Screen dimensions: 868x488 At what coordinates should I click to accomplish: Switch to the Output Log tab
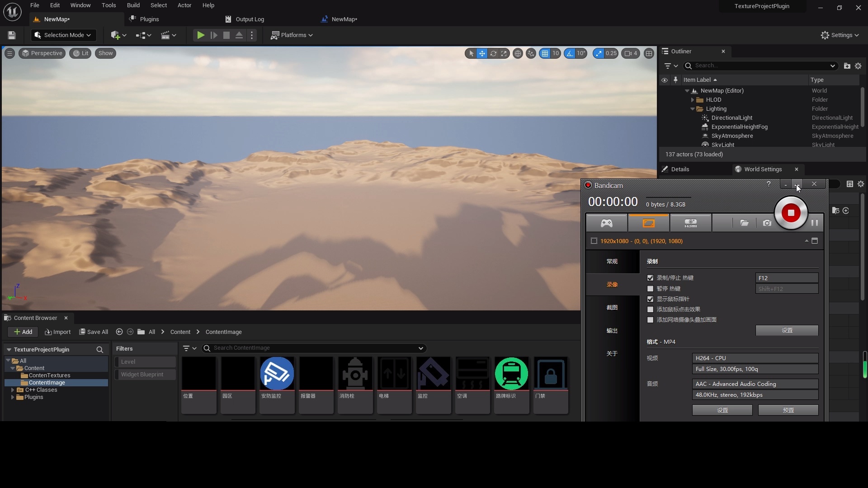pos(250,19)
